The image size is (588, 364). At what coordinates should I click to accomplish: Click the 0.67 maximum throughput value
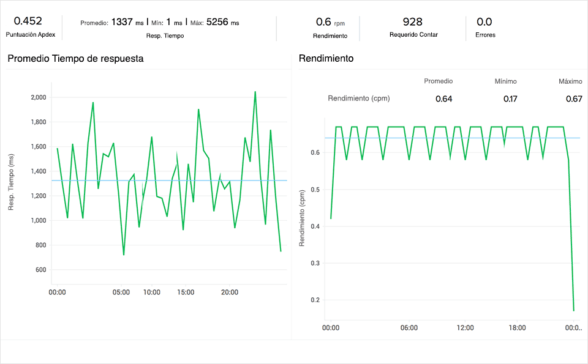pos(573,99)
